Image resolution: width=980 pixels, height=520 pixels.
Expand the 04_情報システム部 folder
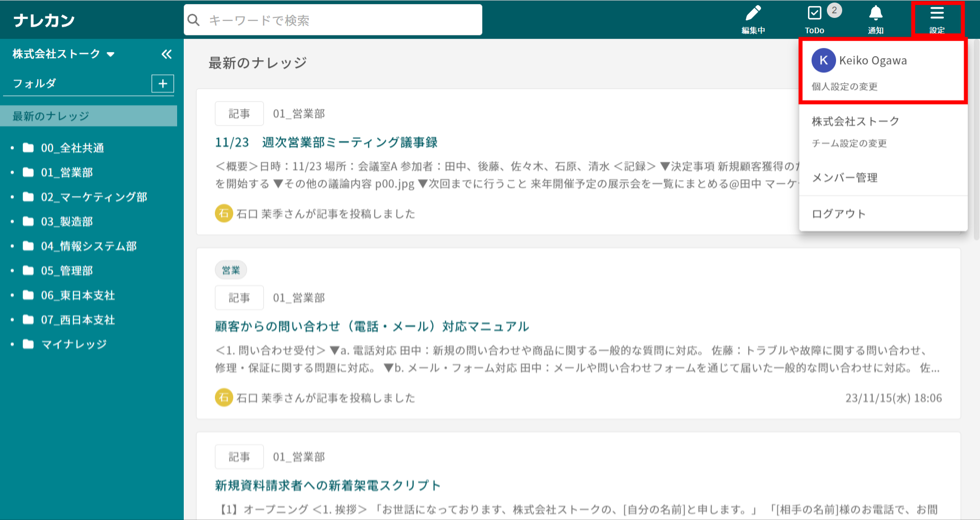88,246
